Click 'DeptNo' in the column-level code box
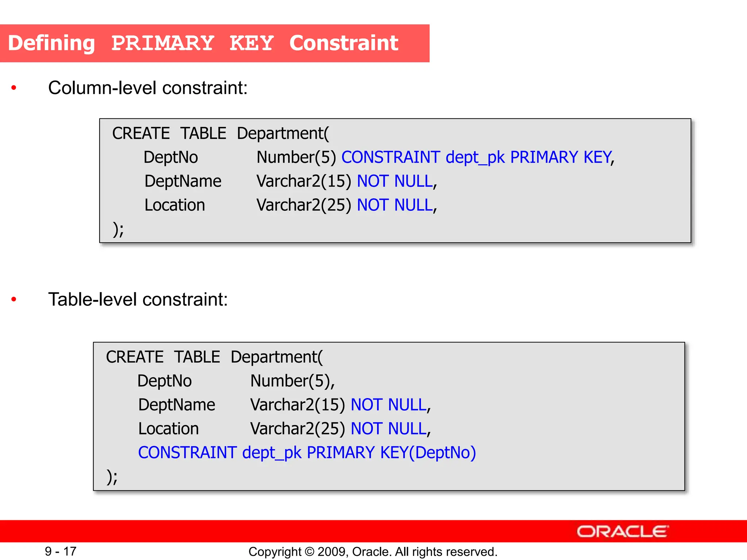747x560 pixels. tap(171, 157)
